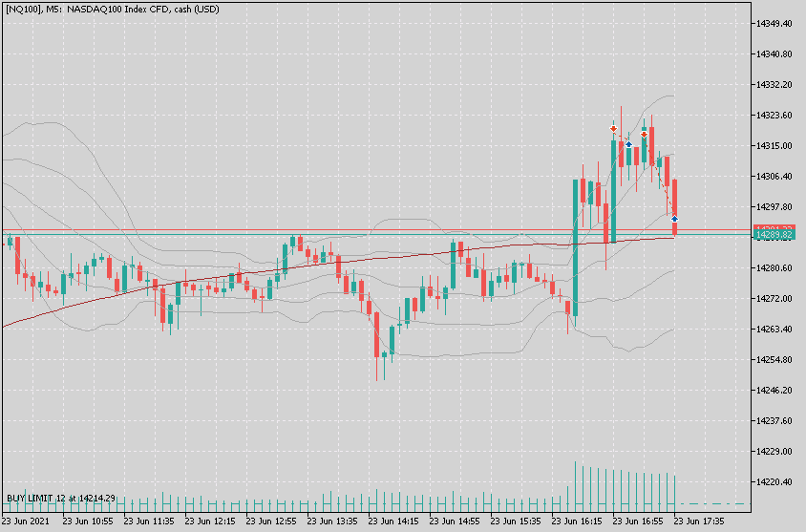Click the red ask price tag on axis

coord(774,228)
